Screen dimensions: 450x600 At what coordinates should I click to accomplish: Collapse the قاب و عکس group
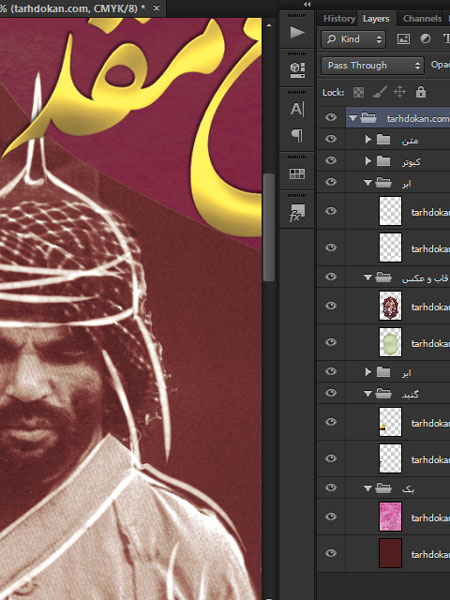tap(368, 277)
